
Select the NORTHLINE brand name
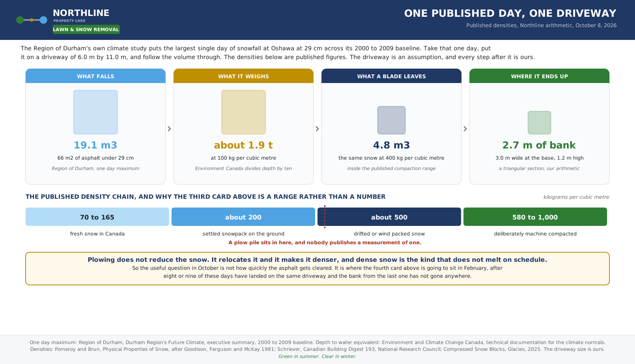tap(81, 13)
